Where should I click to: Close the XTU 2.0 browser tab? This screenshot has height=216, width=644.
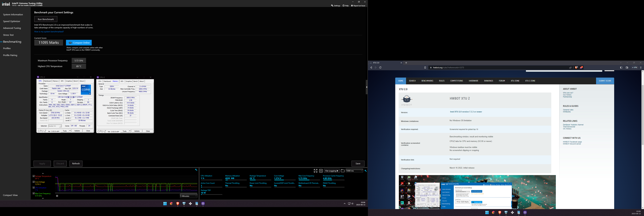pos(401,63)
